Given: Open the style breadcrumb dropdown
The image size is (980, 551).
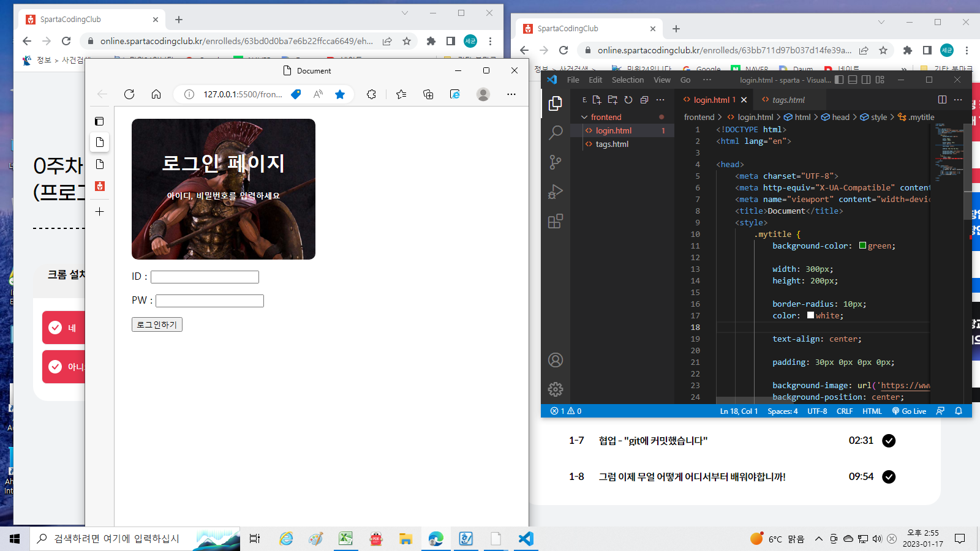Looking at the screenshot, I should pos(873,117).
